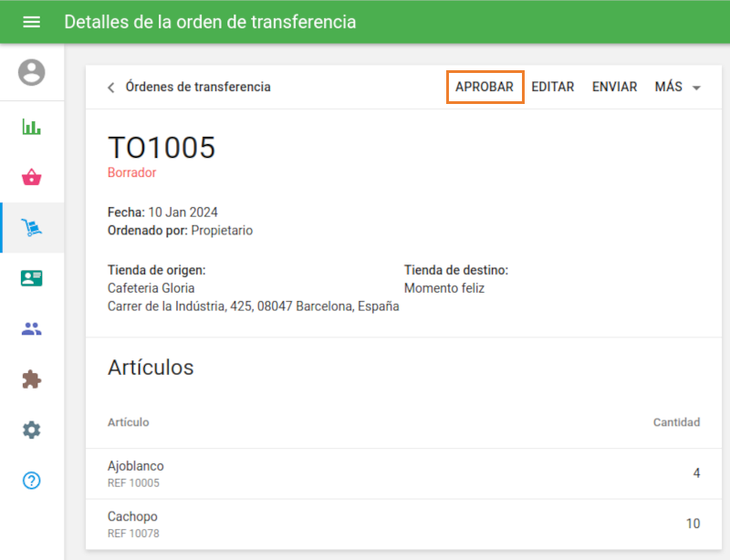
Task: Open the customers contact card icon
Action: click(32, 278)
